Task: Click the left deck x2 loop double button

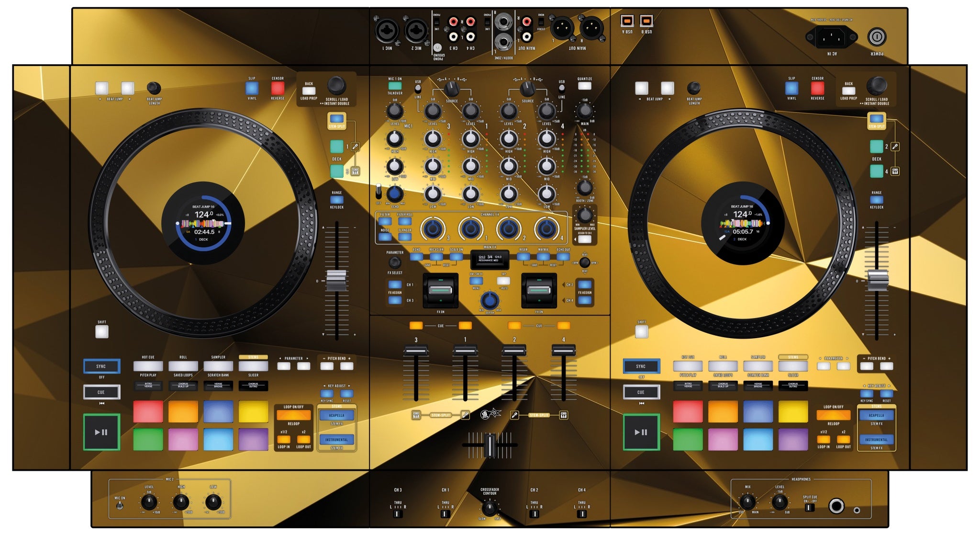Action: (x=303, y=439)
